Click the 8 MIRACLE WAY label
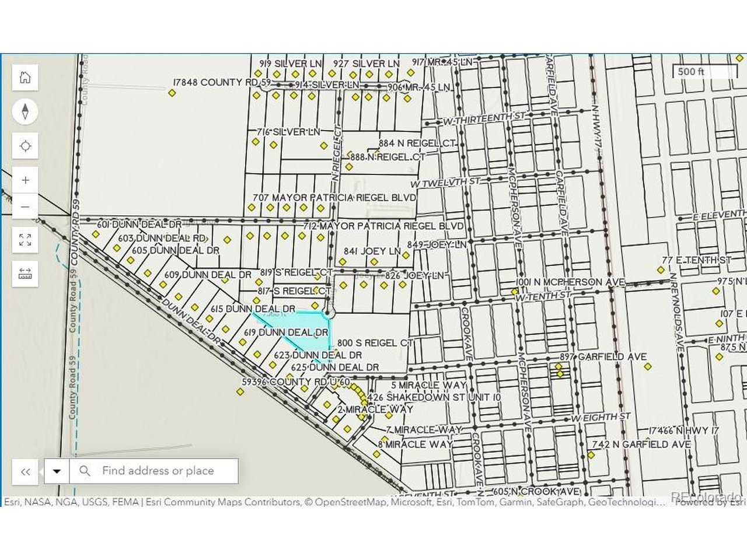747x560 pixels. tap(415, 444)
